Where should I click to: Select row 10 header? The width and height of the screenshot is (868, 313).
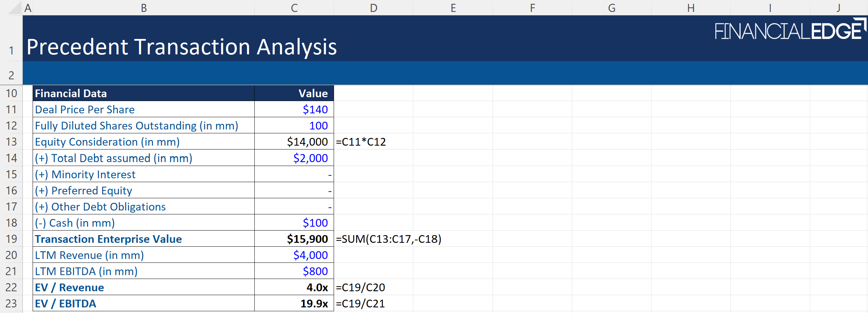click(x=11, y=93)
